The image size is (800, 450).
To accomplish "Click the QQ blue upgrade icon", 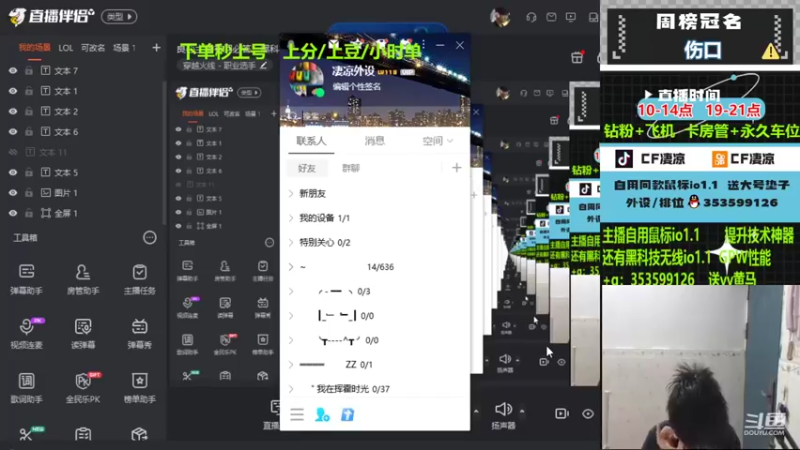I will (347, 414).
